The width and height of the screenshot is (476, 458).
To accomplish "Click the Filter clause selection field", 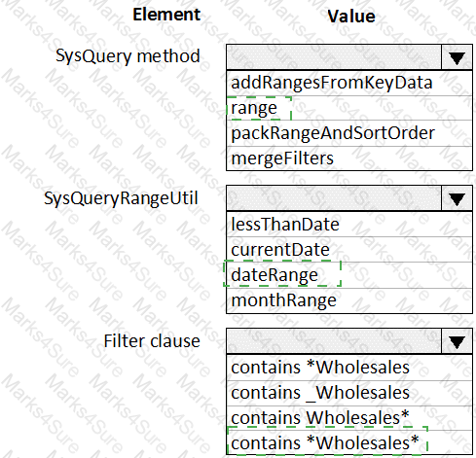I will tap(334, 341).
